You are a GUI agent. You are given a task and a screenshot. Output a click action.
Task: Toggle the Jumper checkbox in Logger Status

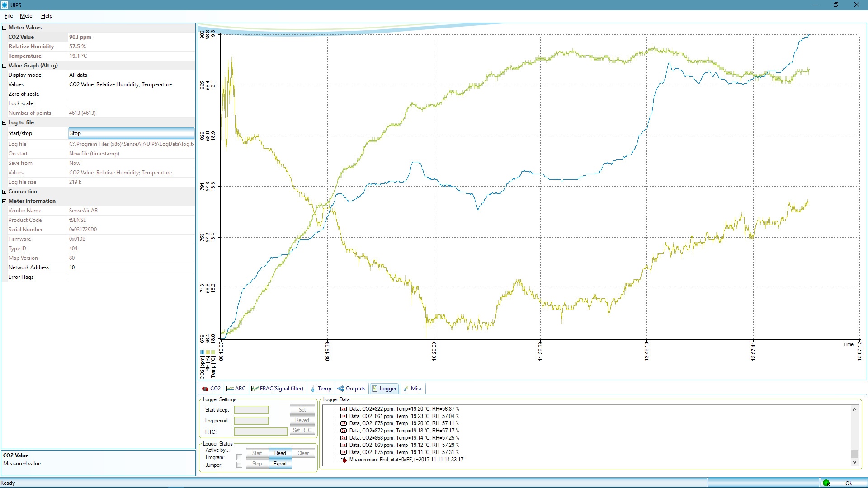[x=239, y=465]
